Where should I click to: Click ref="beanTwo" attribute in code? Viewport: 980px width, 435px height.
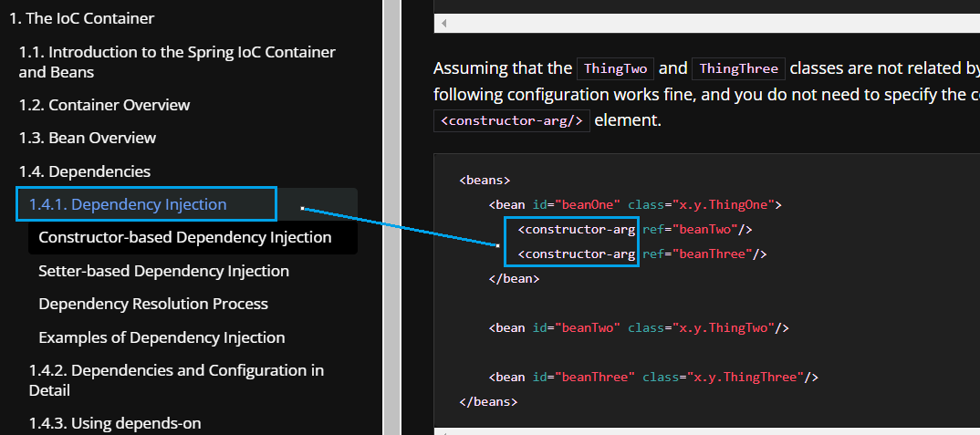point(690,230)
